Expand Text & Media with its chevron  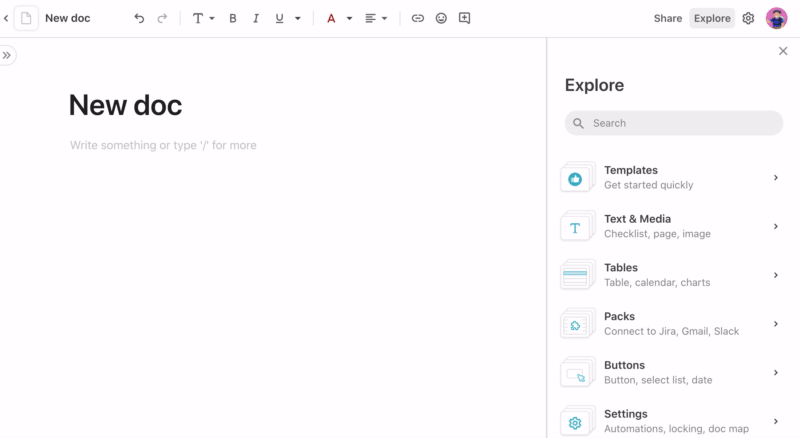coord(776,226)
